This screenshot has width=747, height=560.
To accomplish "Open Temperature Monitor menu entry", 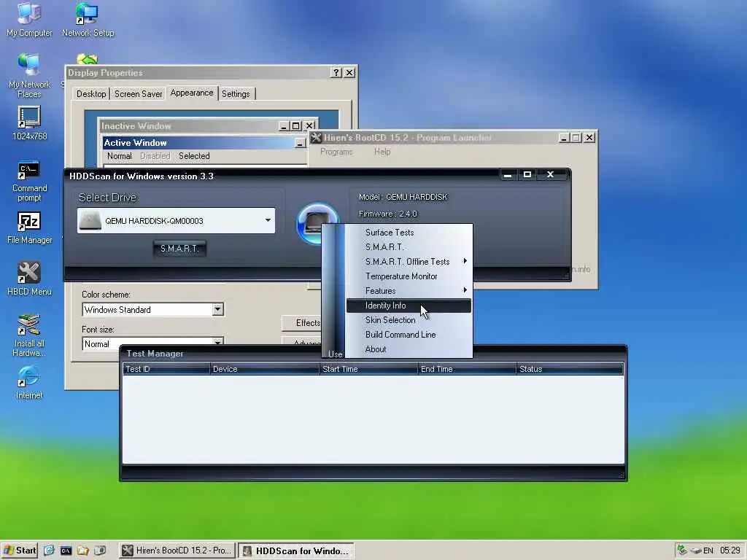I will [x=409, y=276].
